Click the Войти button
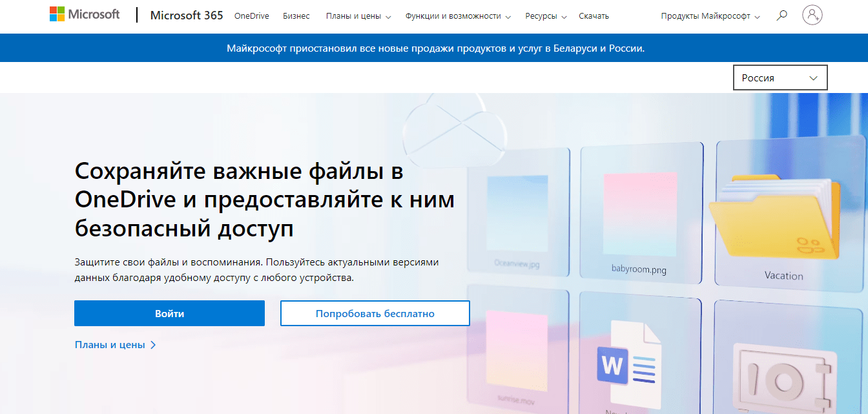The image size is (868, 414). click(169, 313)
